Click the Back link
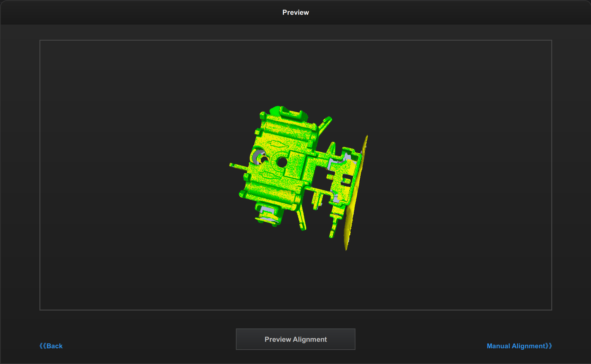 (54, 346)
